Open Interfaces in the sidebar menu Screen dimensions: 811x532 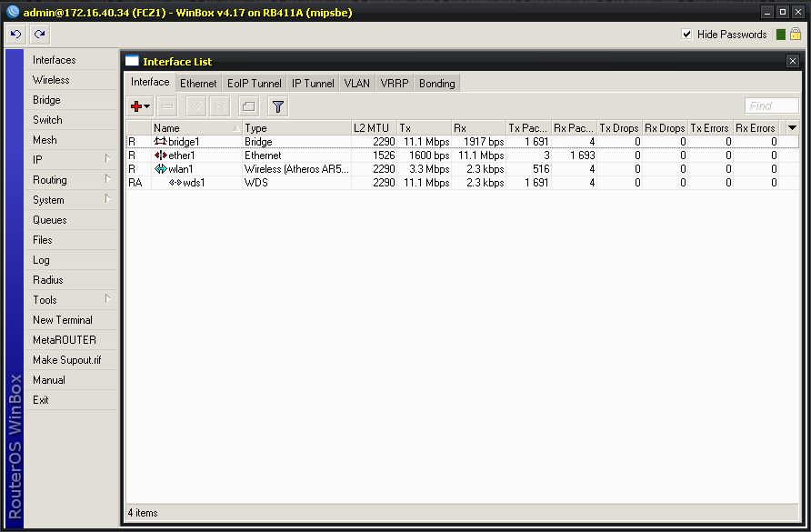71,60
